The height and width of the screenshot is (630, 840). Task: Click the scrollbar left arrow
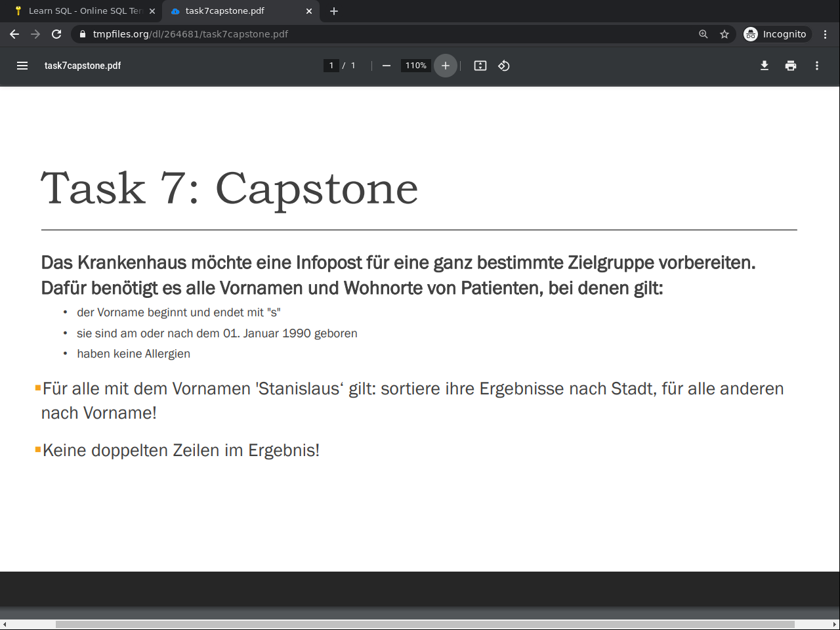click(x=5, y=624)
